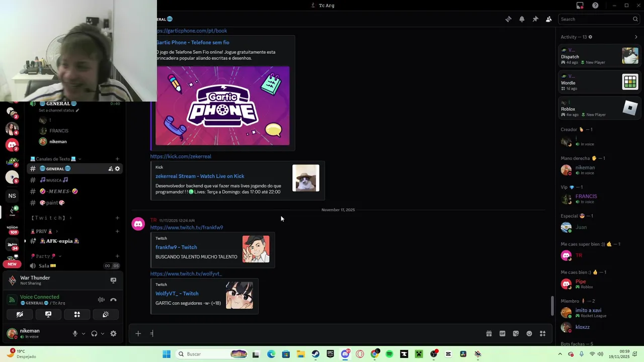The image size is (644, 362).
Task: Toggle camera on in voice panel
Action: point(20,314)
